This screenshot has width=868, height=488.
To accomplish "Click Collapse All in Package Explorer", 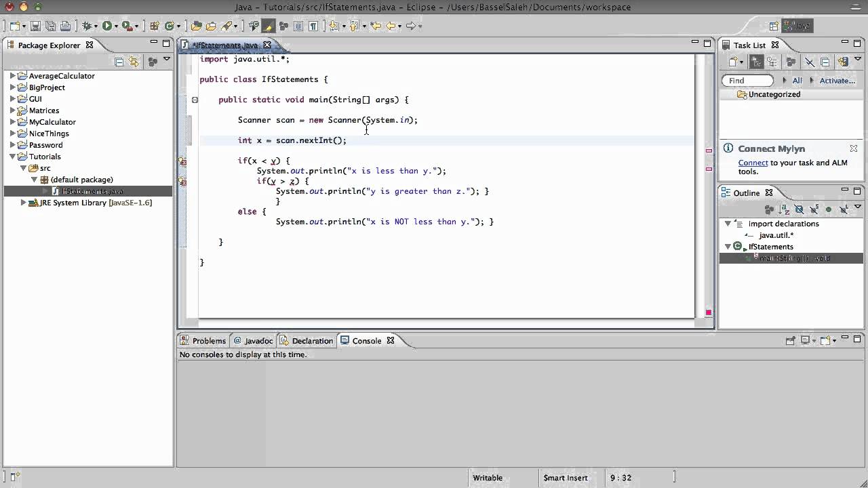I will (119, 62).
